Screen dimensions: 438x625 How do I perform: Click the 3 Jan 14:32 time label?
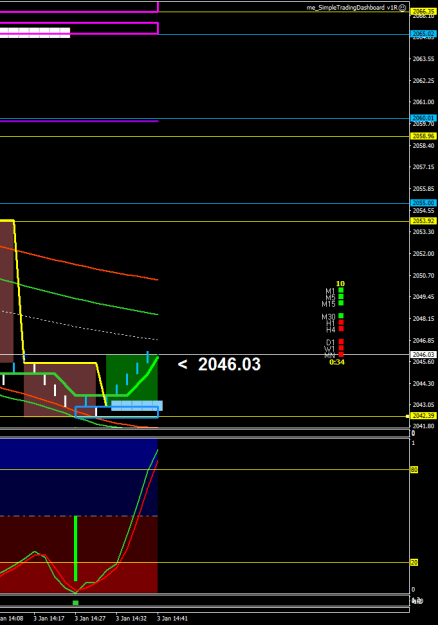131,619
